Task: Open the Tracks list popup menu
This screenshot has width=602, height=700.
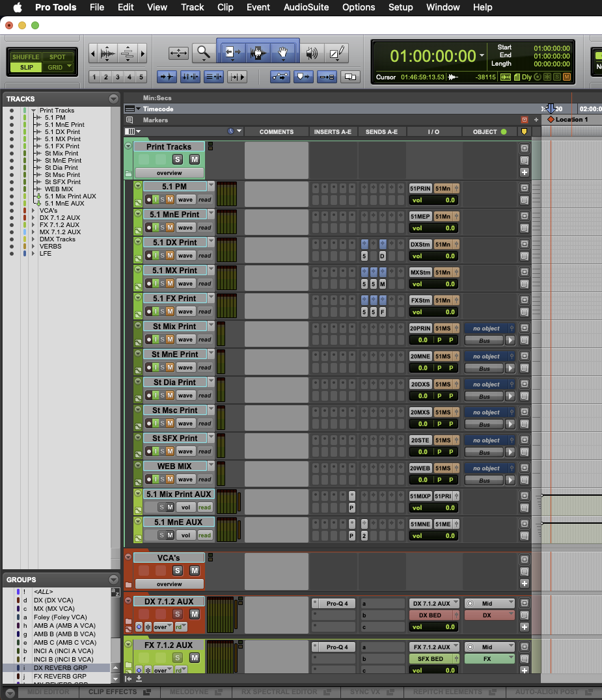Action: click(113, 99)
